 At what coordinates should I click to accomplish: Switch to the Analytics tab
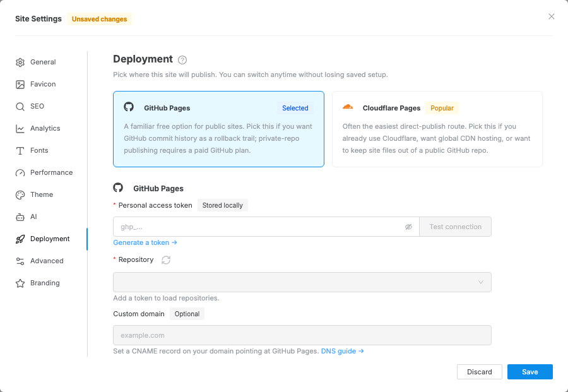[x=50, y=128]
